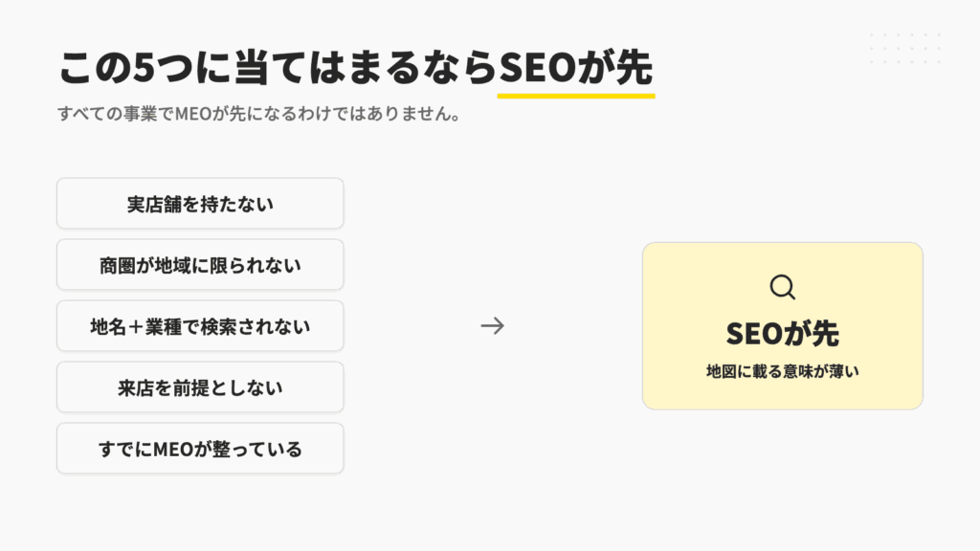Select the すでにMEOが整っている box
This screenshot has width=980, height=551.
coord(200,449)
